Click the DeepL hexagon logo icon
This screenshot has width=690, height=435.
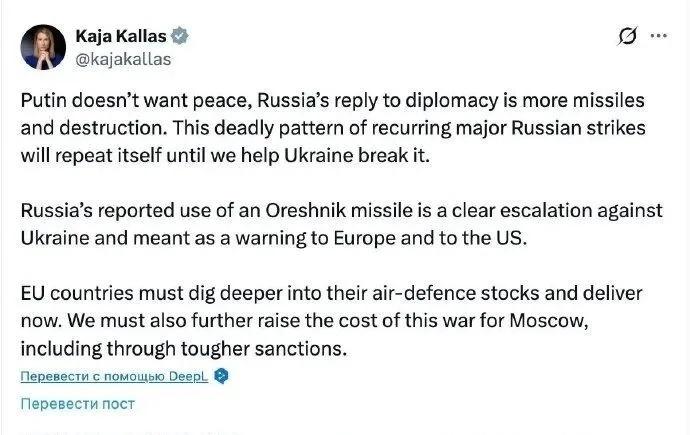click(223, 376)
